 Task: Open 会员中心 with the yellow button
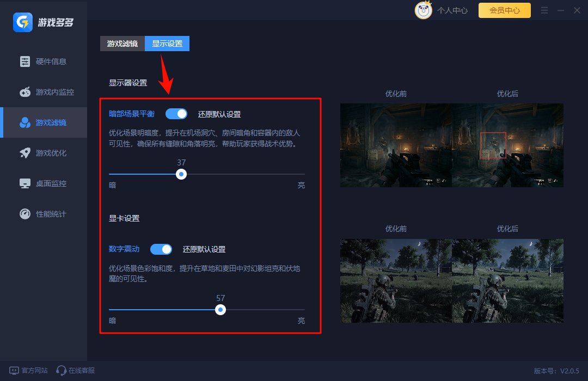coord(504,10)
